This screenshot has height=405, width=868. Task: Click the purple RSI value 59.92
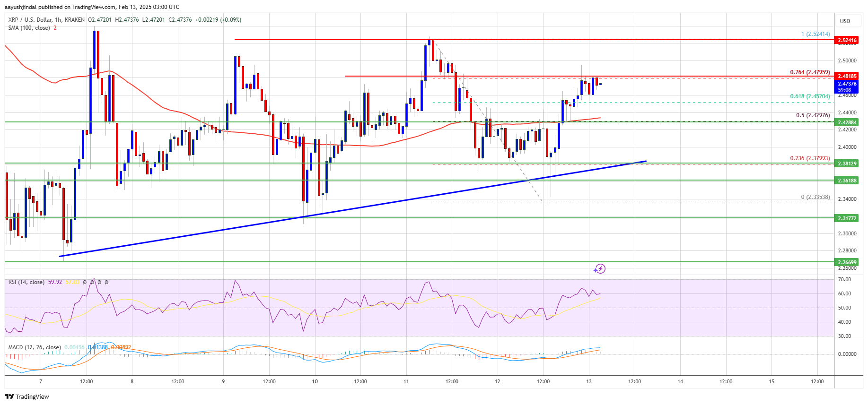tap(55, 282)
